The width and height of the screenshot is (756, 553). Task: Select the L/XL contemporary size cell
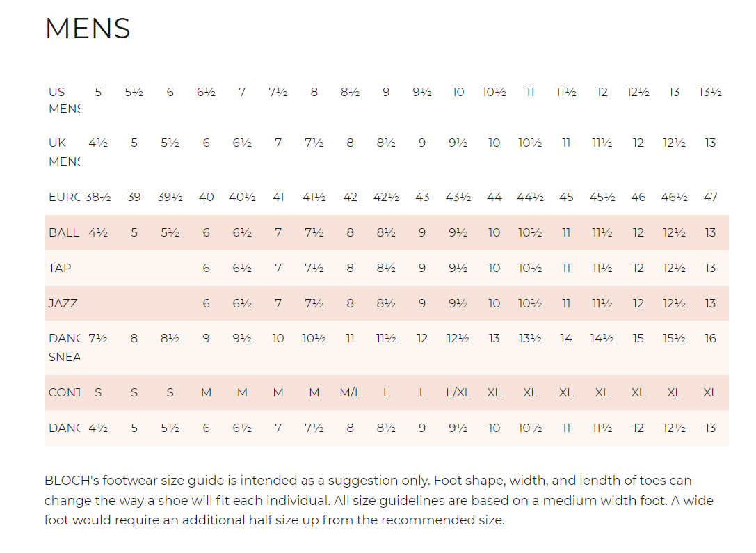(458, 393)
